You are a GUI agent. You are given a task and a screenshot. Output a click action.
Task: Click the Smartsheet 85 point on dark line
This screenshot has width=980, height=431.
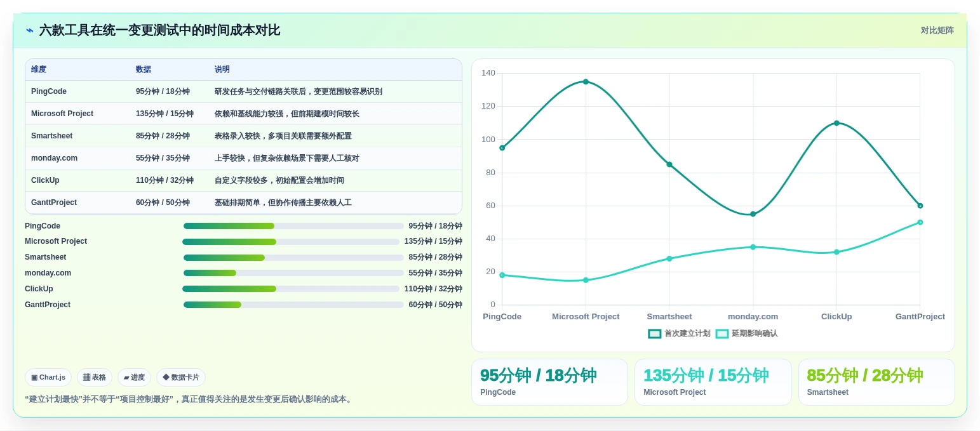click(669, 164)
